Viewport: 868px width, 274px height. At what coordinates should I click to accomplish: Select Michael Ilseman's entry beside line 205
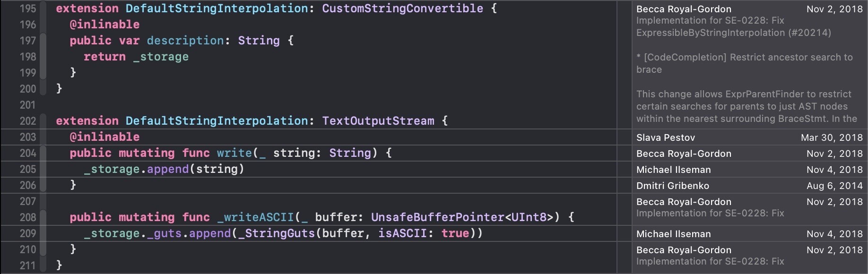(x=749, y=170)
